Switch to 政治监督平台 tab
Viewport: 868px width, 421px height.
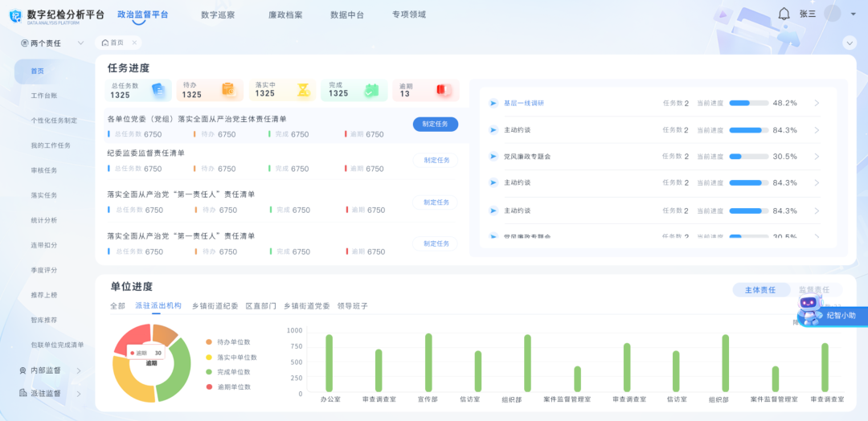click(x=143, y=14)
